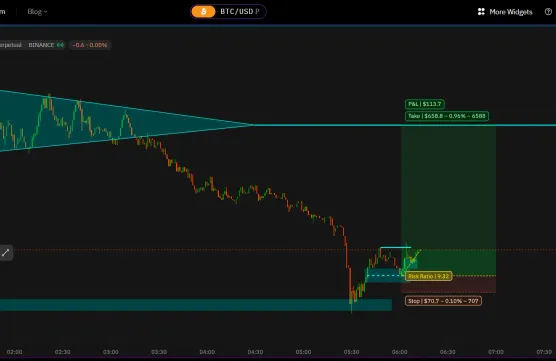Select the P&L $113.7 label
This screenshot has height=361, width=556.
[x=424, y=104]
